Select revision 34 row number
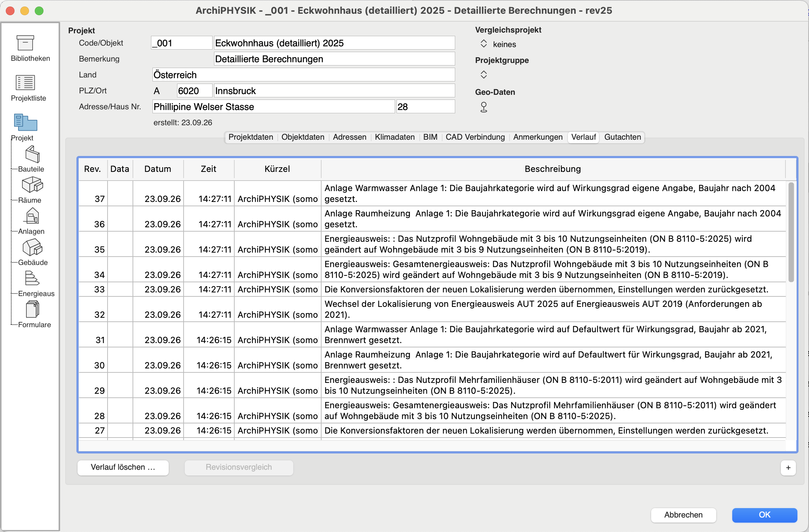809x532 pixels. [x=100, y=275]
